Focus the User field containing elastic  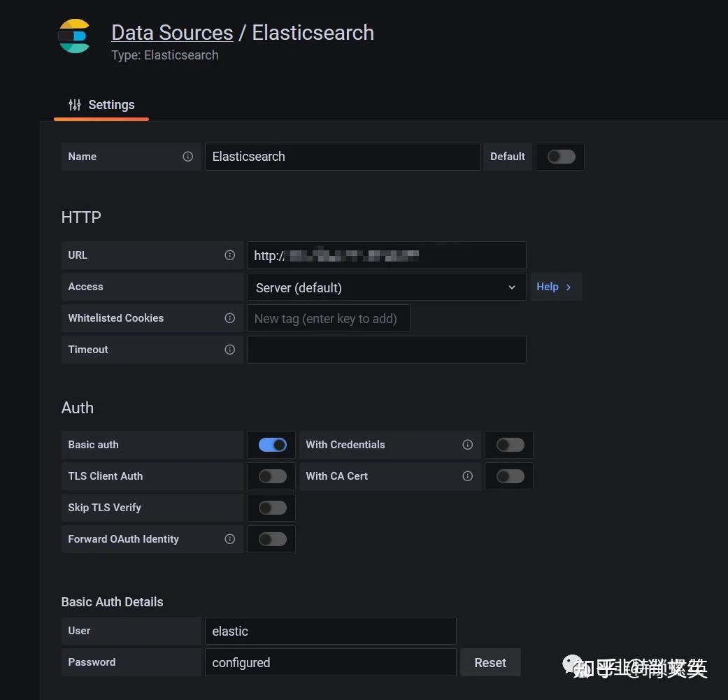point(330,631)
